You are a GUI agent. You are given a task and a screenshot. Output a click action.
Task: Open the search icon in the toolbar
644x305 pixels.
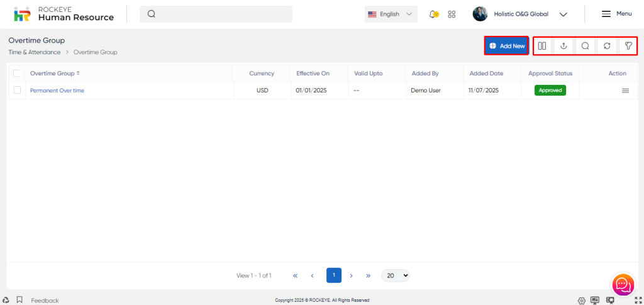click(585, 46)
